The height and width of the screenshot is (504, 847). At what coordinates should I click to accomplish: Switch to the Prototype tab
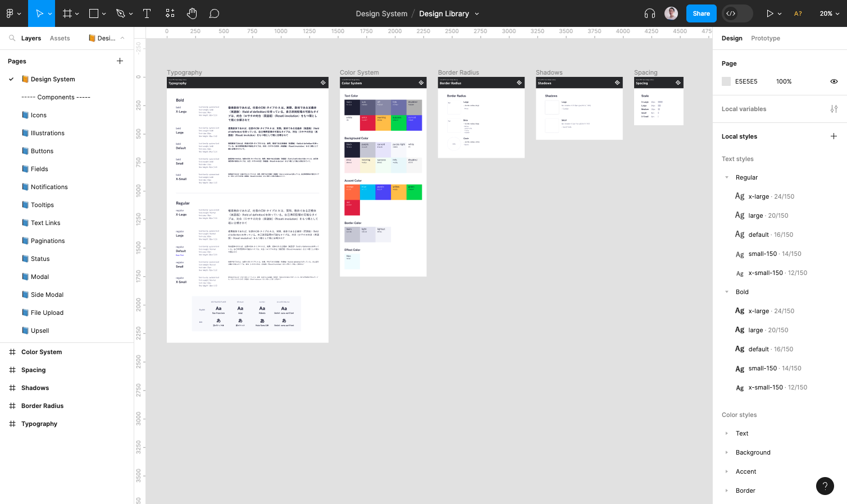point(765,38)
